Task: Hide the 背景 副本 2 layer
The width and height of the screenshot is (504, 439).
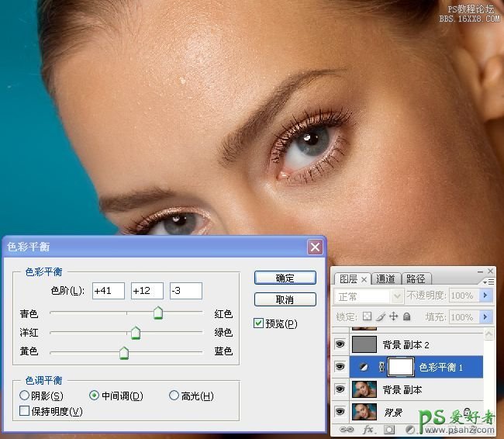Action: coord(340,344)
